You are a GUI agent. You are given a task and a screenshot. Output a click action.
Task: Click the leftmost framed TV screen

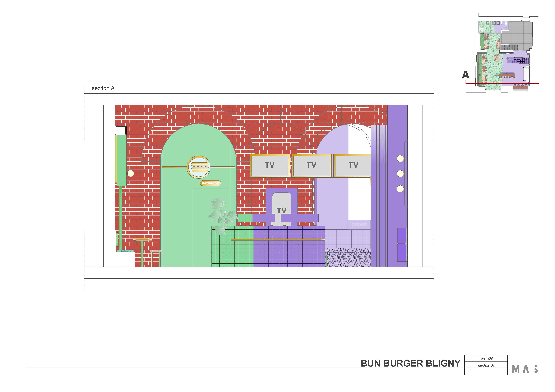point(270,166)
